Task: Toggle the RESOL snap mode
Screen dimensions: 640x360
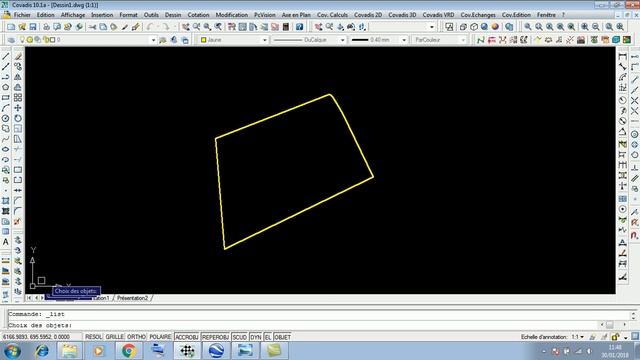Action: tap(93, 337)
